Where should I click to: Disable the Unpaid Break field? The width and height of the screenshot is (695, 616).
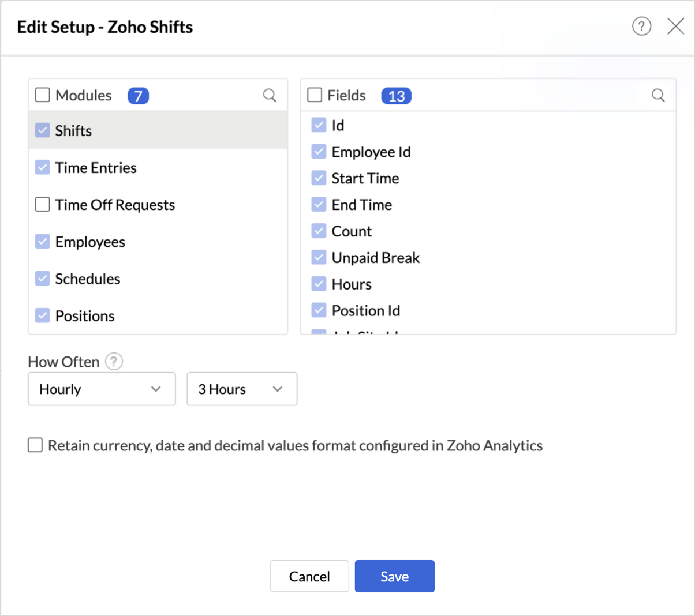tap(319, 258)
